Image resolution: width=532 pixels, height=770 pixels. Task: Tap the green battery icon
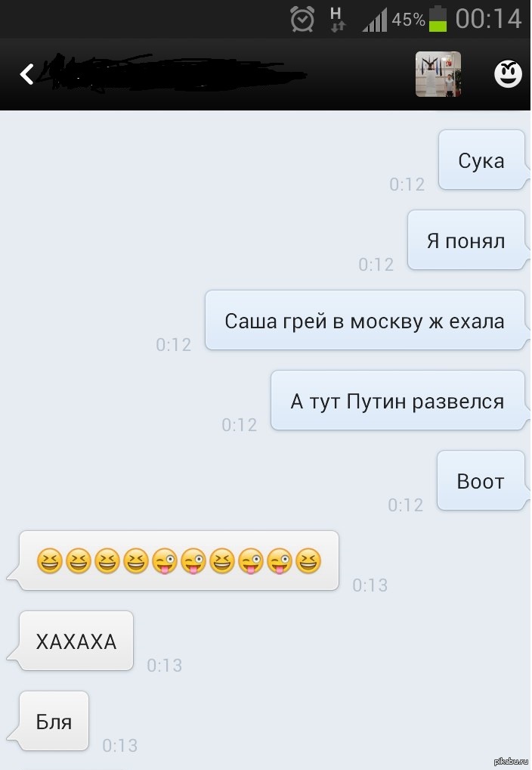(438, 19)
